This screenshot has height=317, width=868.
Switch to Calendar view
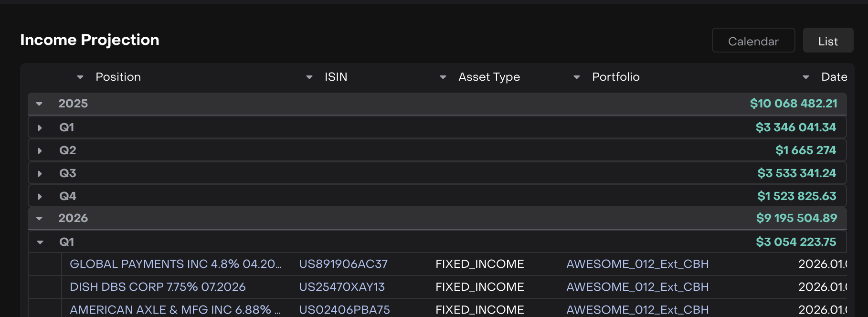pyautogui.click(x=753, y=42)
